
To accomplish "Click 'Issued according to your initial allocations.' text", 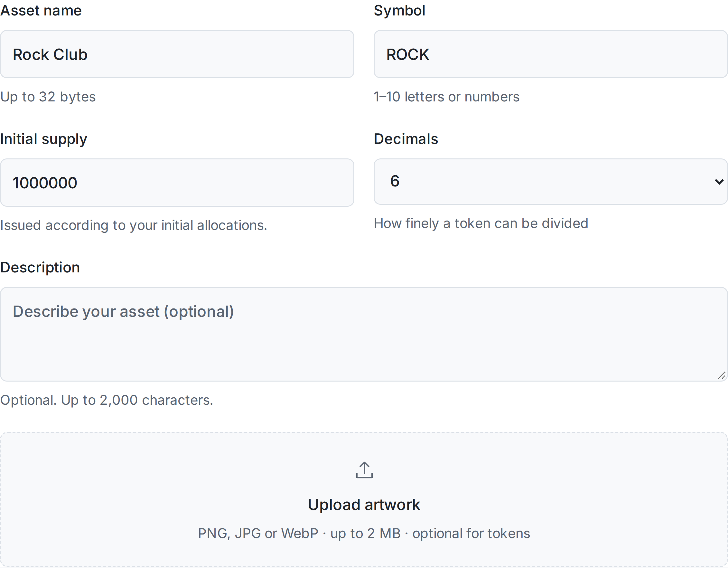I will coord(134,225).
